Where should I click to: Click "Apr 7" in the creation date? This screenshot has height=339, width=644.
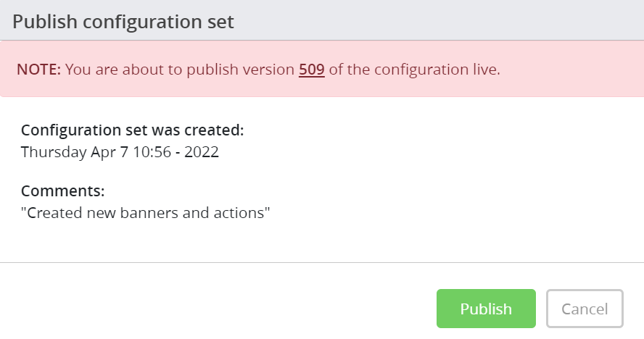click(x=110, y=152)
